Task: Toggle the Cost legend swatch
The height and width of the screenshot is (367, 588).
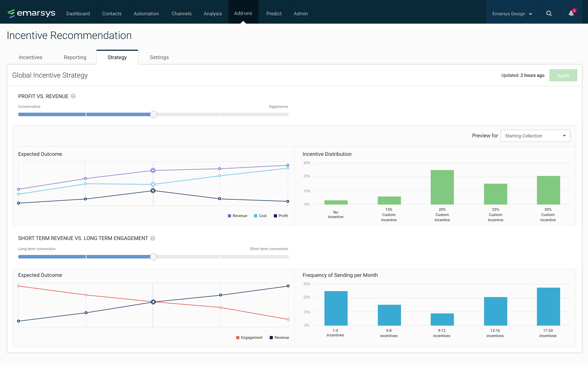Action: click(x=256, y=216)
